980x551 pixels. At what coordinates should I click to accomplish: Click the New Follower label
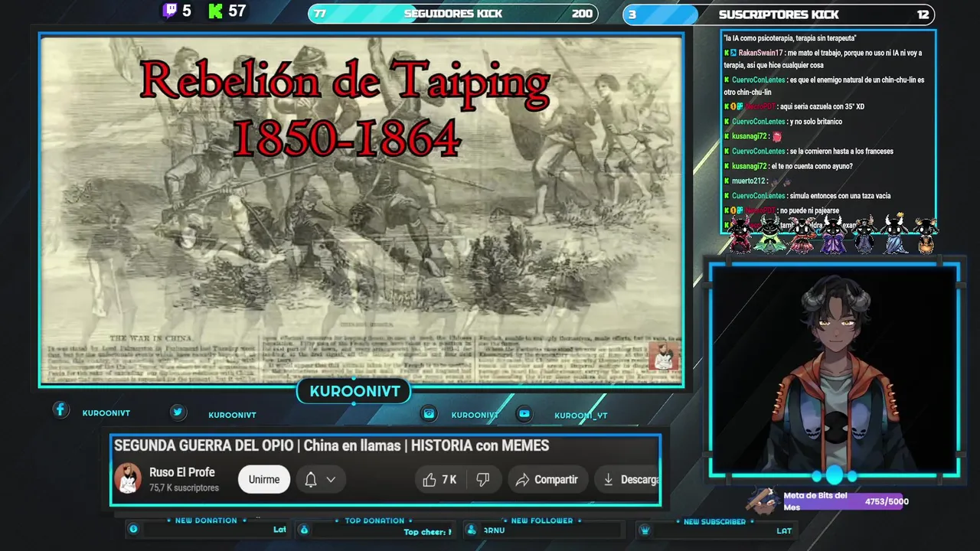tap(542, 520)
